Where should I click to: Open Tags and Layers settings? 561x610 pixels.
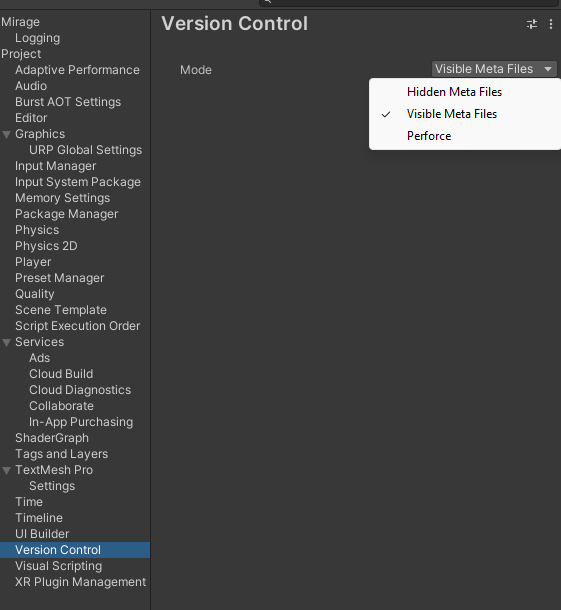tap(61, 454)
